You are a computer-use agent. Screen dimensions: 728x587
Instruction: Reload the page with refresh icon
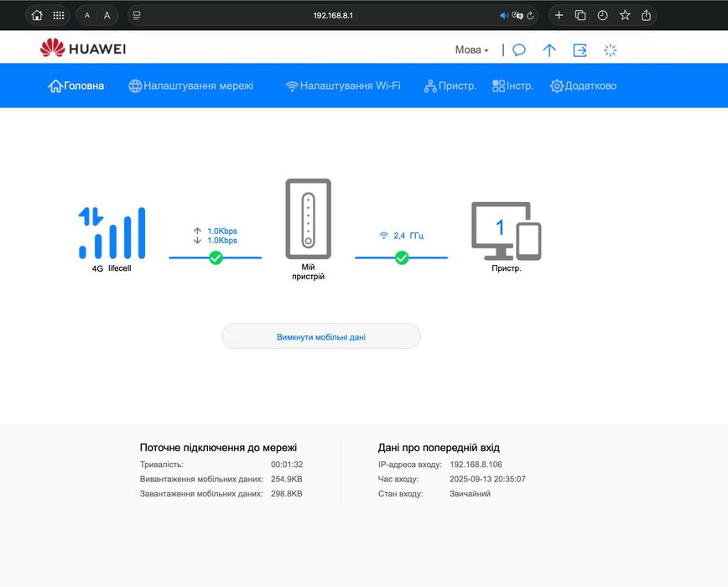(530, 16)
